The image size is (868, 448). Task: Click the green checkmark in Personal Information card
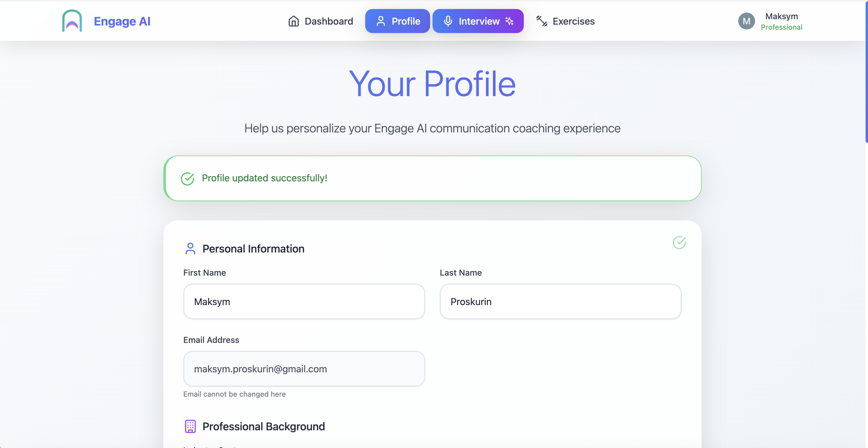pos(679,243)
